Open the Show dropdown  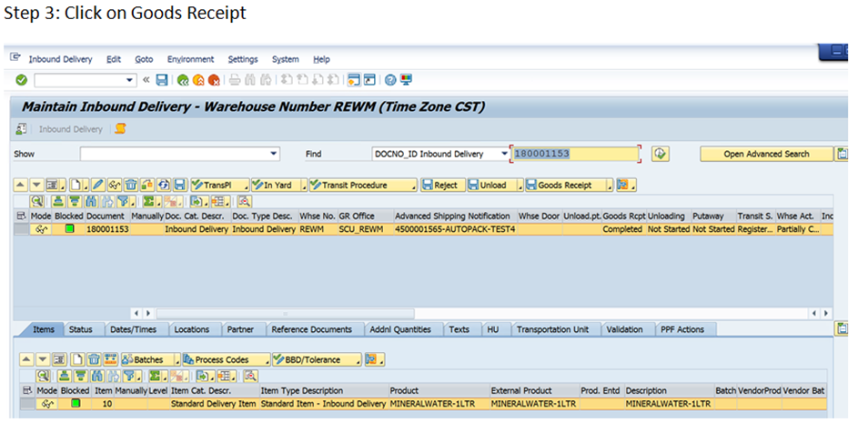[x=274, y=154]
